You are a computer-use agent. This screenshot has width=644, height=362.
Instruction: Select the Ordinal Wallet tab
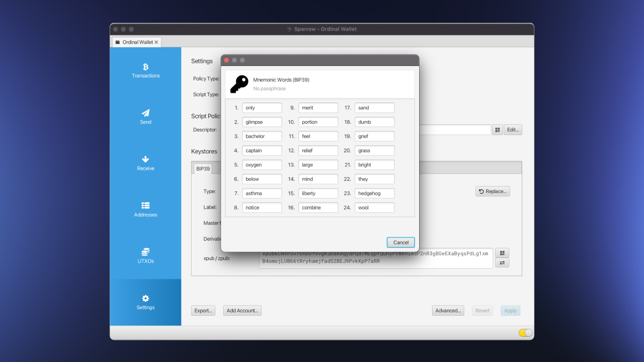point(136,42)
